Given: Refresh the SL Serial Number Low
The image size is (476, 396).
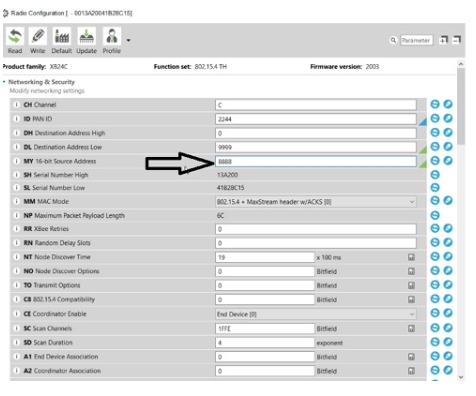Looking at the screenshot, I should (x=435, y=188).
